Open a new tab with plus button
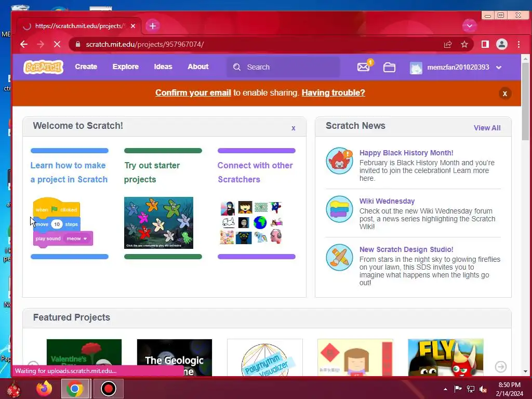532x399 pixels. pos(153,26)
